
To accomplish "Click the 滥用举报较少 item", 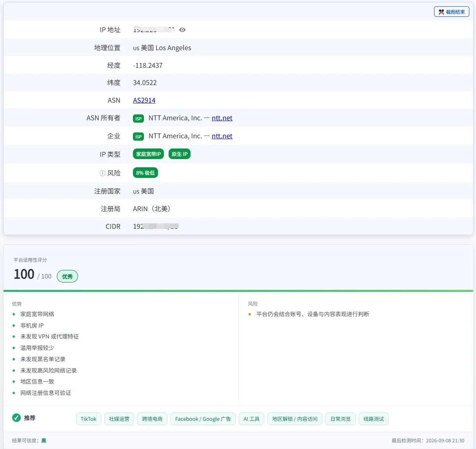I will 37,348.
